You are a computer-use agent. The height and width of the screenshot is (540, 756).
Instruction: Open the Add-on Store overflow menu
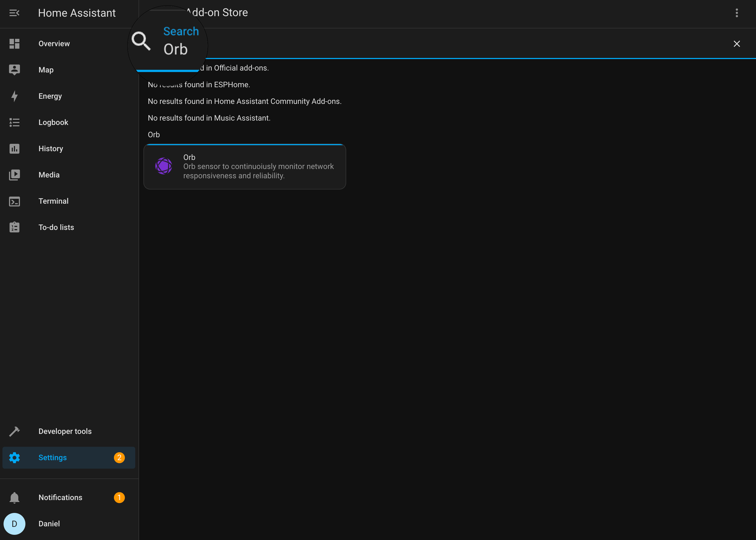point(737,13)
